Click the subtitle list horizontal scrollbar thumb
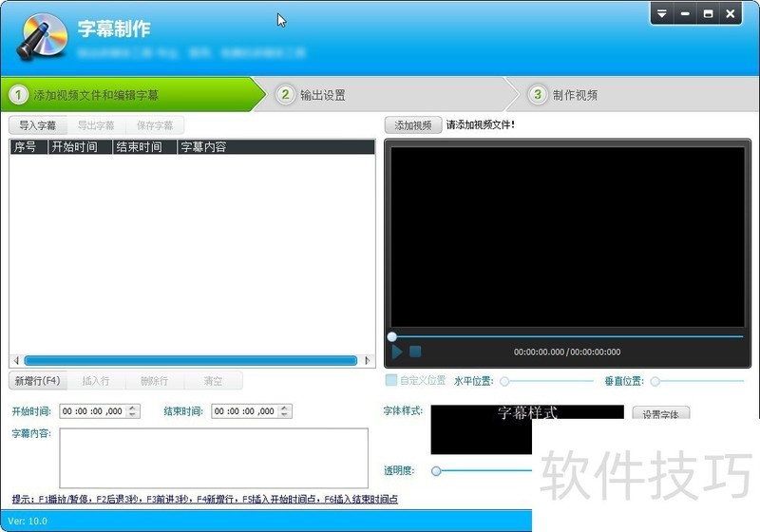 tap(191, 360)
